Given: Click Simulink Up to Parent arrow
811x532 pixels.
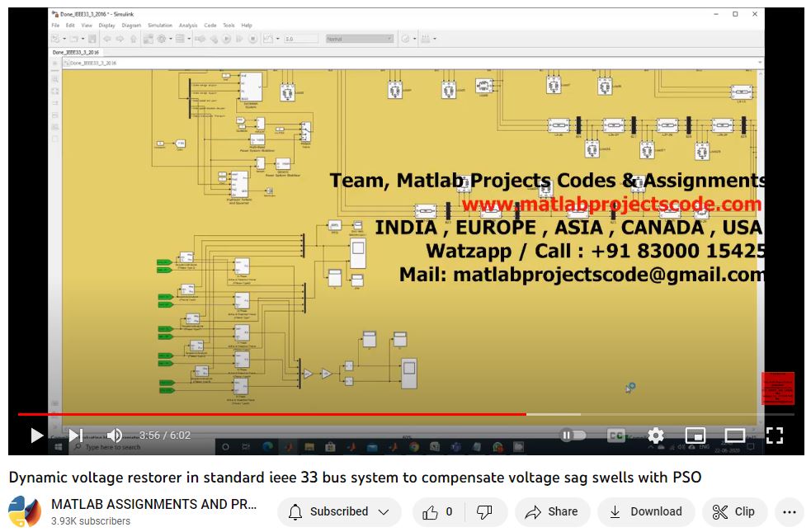Looking at the screenshot, I should click(x=134, y=39).
